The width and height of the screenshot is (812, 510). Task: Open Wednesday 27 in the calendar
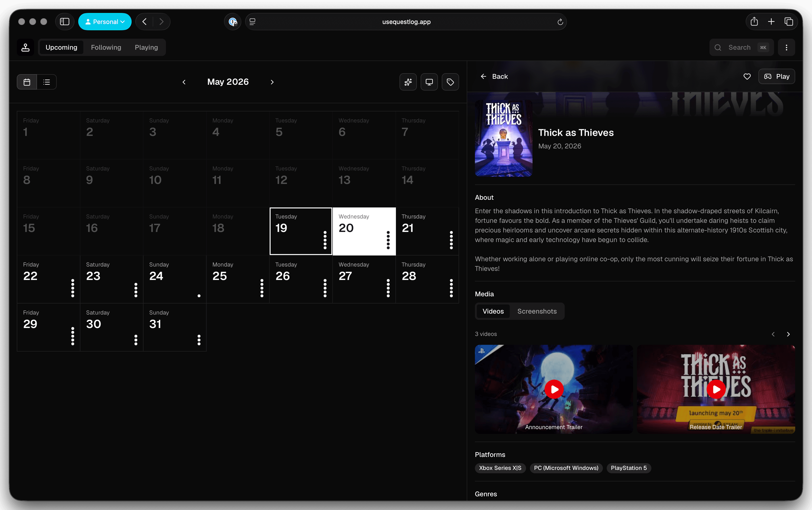364,279
